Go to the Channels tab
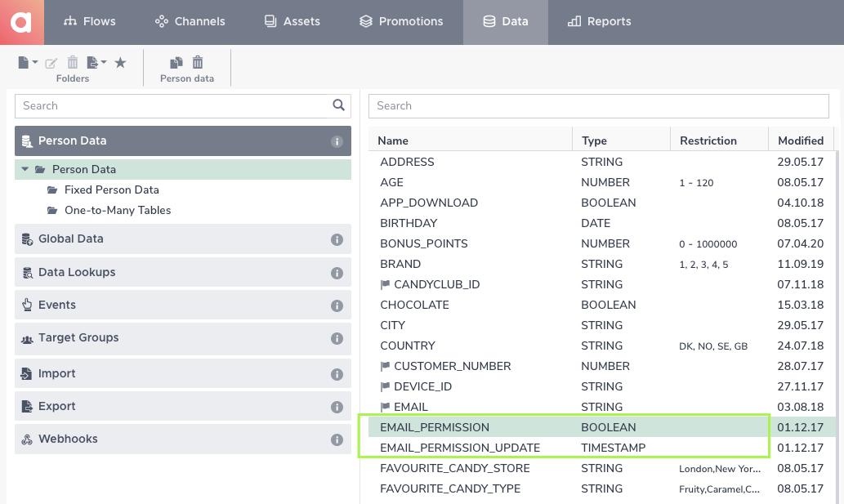 point(190,21)
